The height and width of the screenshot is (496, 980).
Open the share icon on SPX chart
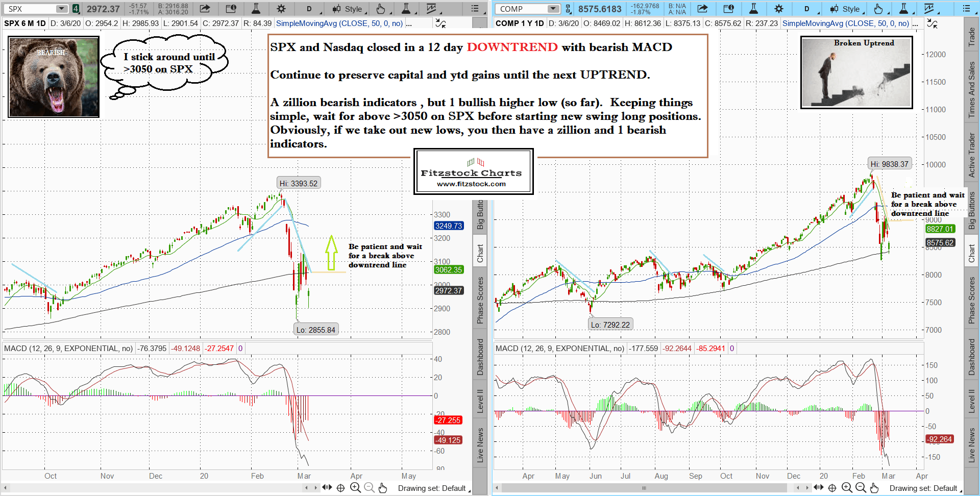click(x=205, y=9)
